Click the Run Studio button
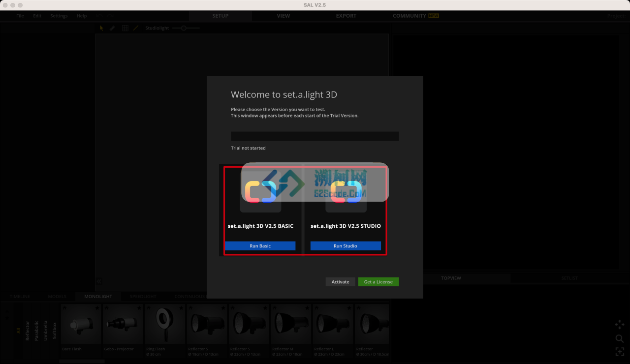Image resolution: width=630 pixels, height=364 pixels. [346, 246]
